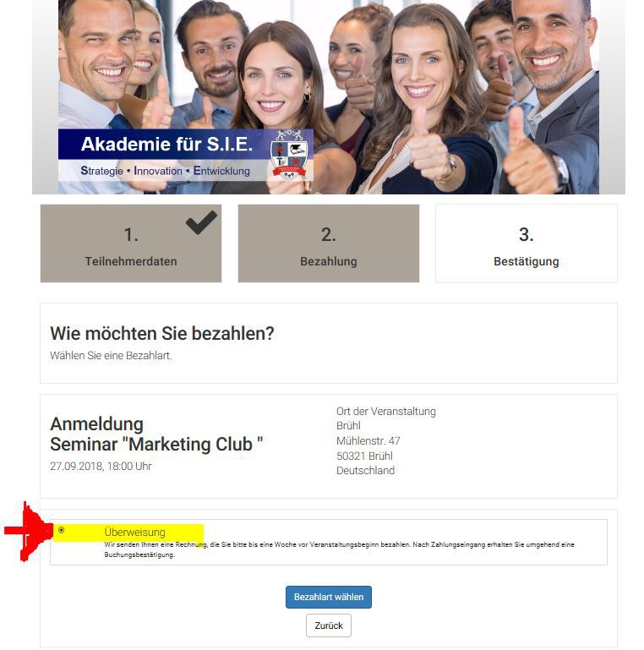Click the invoice description under Überweisung

point(339,549)
